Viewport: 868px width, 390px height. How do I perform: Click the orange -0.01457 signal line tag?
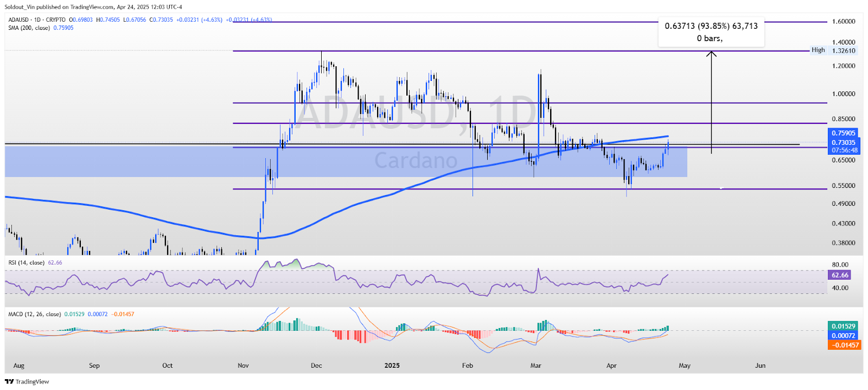pyautogui.click(x=844, y=345)
